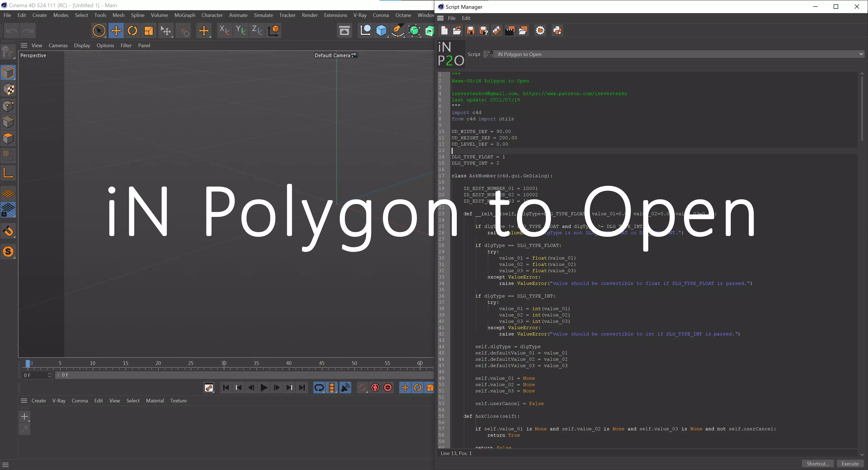
Task: Go to start of timeline
Action: pyautogui.click(x=226, y=388)
